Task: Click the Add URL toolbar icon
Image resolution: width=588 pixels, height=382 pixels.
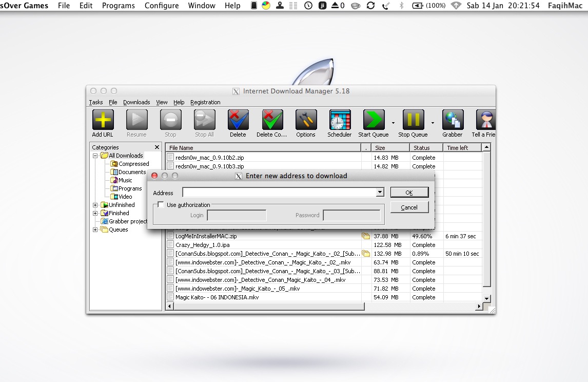Action: pos(103,120)
